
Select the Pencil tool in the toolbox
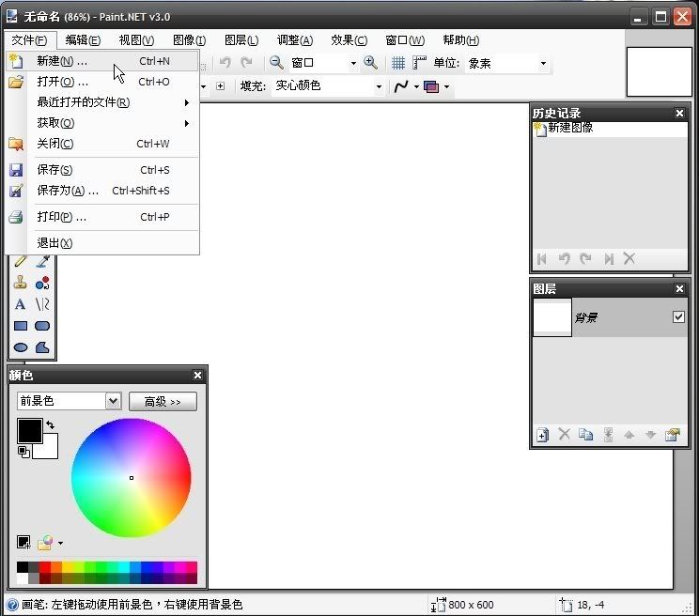(x=21, y=261)
